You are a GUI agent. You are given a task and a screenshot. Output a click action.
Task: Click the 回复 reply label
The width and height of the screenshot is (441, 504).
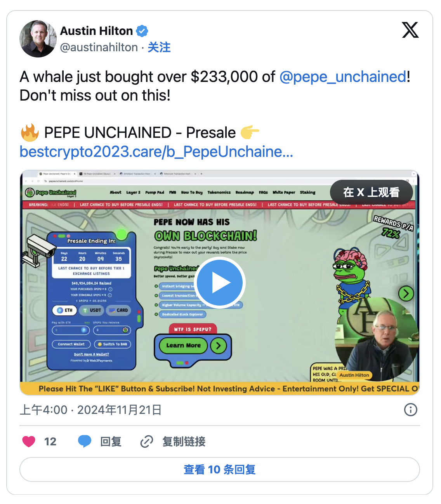[111, 441]
